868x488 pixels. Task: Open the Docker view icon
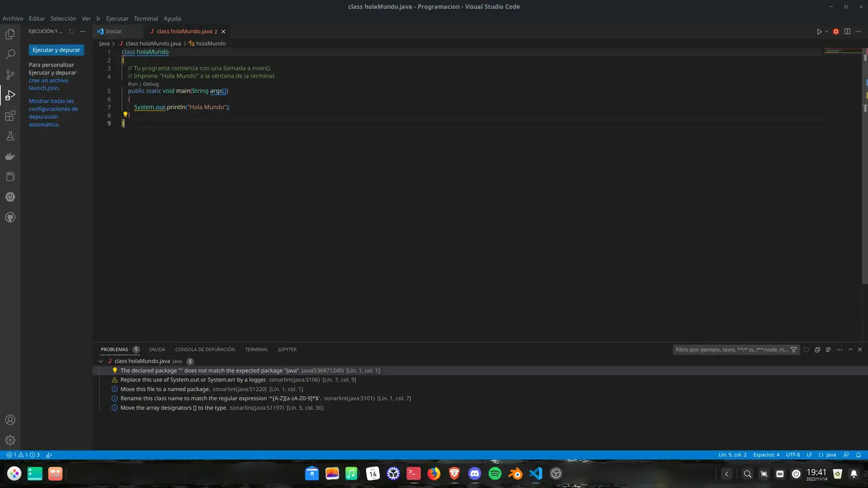(x=10, y=156)
